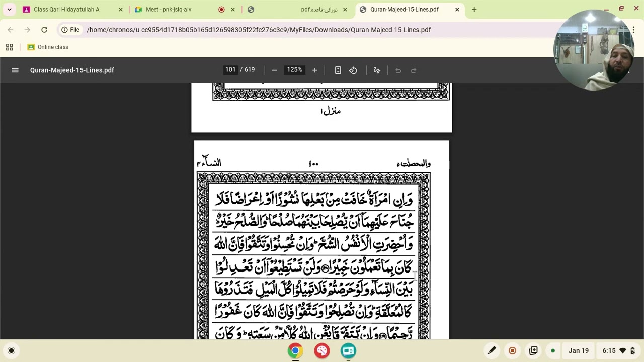Click the PDF title Quran-Majeed-15-Lines.pdf
644x362 pixels.
coord(72,70)
